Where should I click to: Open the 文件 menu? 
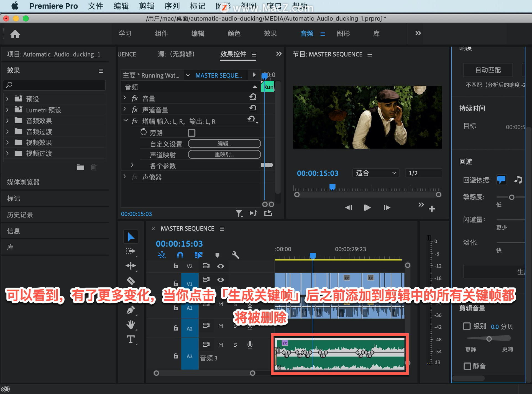point(96,6)
